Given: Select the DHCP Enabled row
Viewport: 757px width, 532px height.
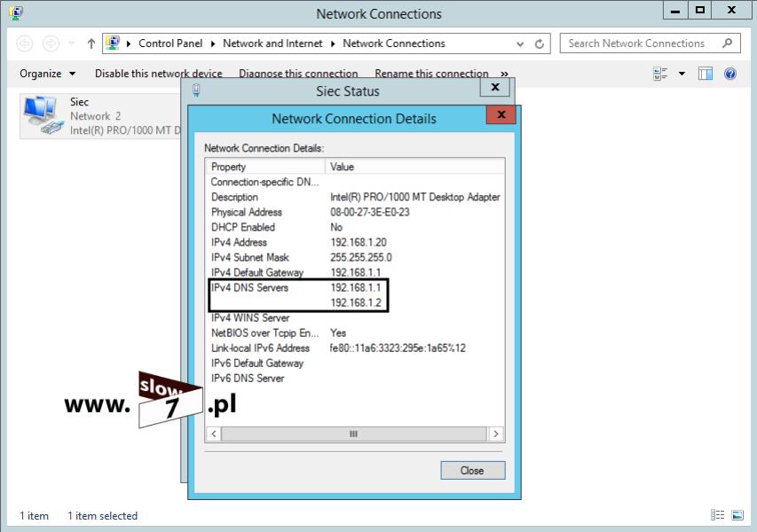Looking at the screenshot, I should tap(355, 227).
